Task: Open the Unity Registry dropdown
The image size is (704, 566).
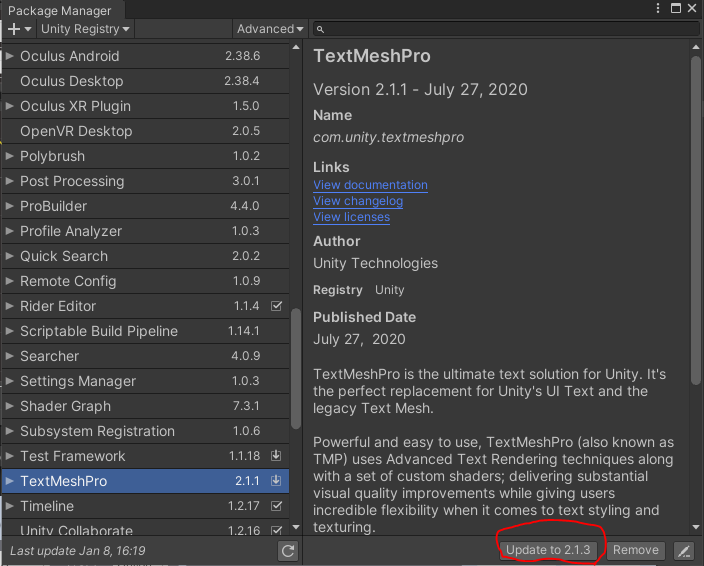Action: click(x=85, y=29)
